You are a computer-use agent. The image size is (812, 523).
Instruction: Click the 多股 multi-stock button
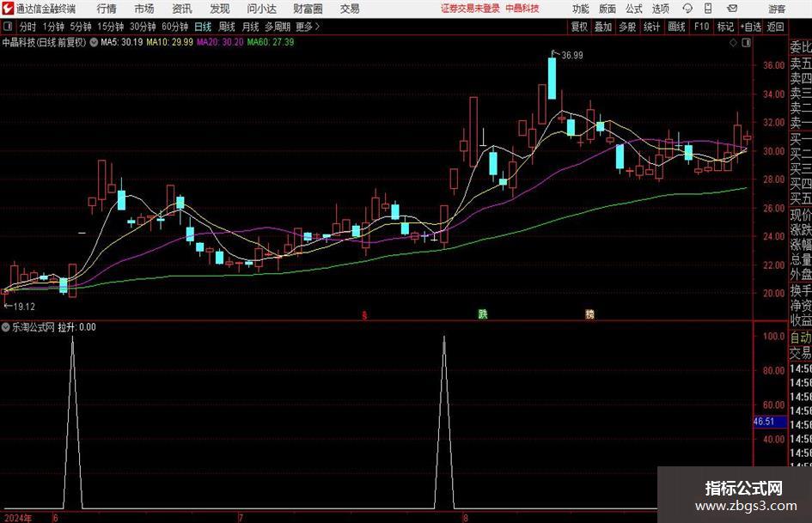point(627,27)
